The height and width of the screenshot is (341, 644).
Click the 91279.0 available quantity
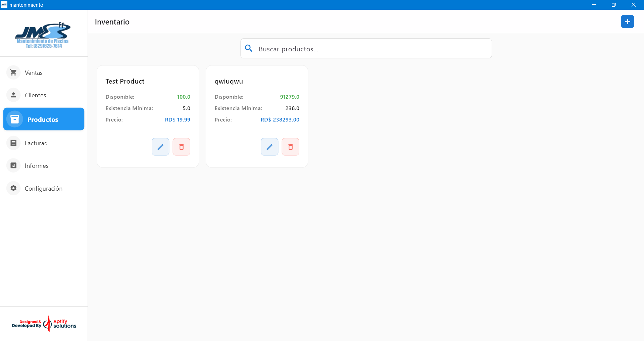[290, 97]
